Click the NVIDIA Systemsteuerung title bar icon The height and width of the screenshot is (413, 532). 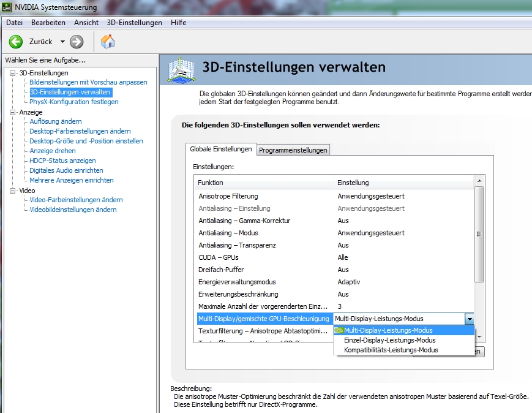(7, 7)
